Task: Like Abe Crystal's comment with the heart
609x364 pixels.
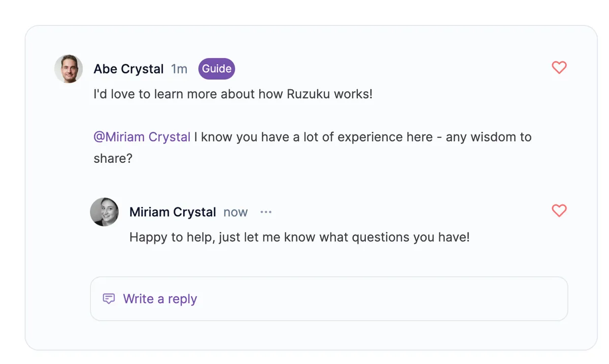Action: (559, 67)
